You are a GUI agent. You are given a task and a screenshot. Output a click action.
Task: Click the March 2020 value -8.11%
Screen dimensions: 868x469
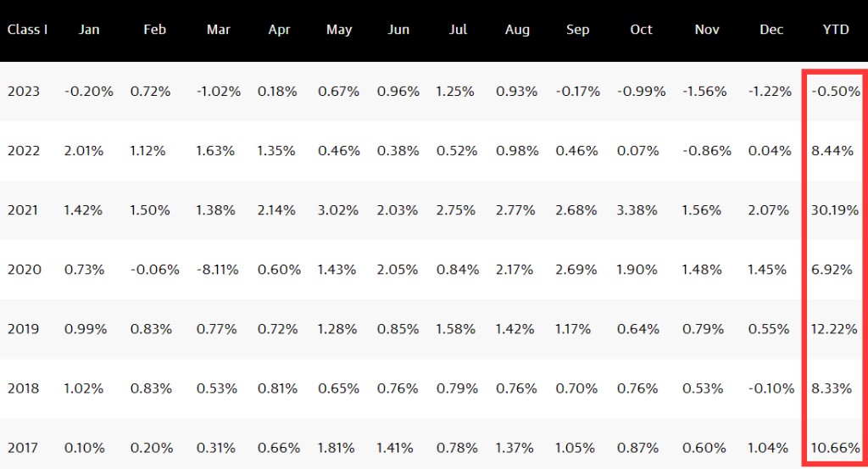(x=218, y=270)
